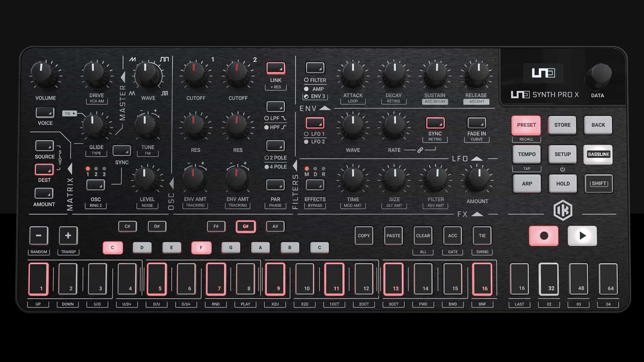Click the minus RANDOM button
The width and height of the screenshot is (644, 362).
[x=39, y=236]
